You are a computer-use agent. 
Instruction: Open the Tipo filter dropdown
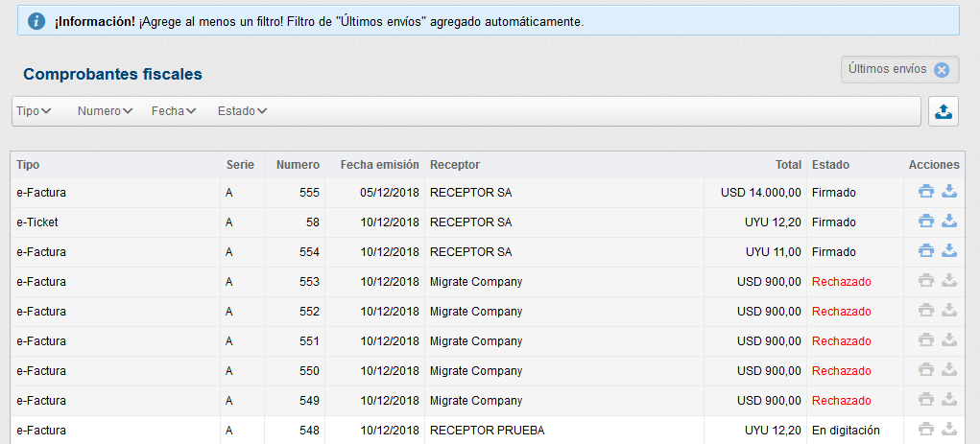coord(34,111)
